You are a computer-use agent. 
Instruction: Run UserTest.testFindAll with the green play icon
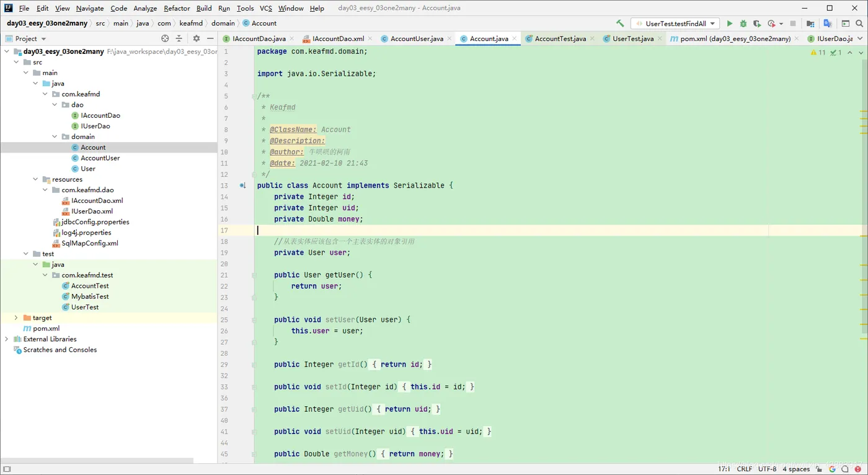tap(730, 24)
